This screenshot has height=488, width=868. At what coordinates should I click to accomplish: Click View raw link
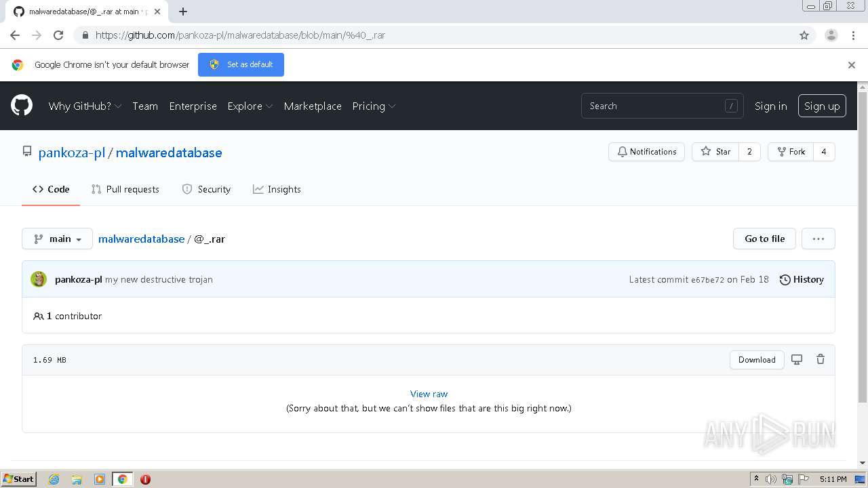(x=429, y=394)
